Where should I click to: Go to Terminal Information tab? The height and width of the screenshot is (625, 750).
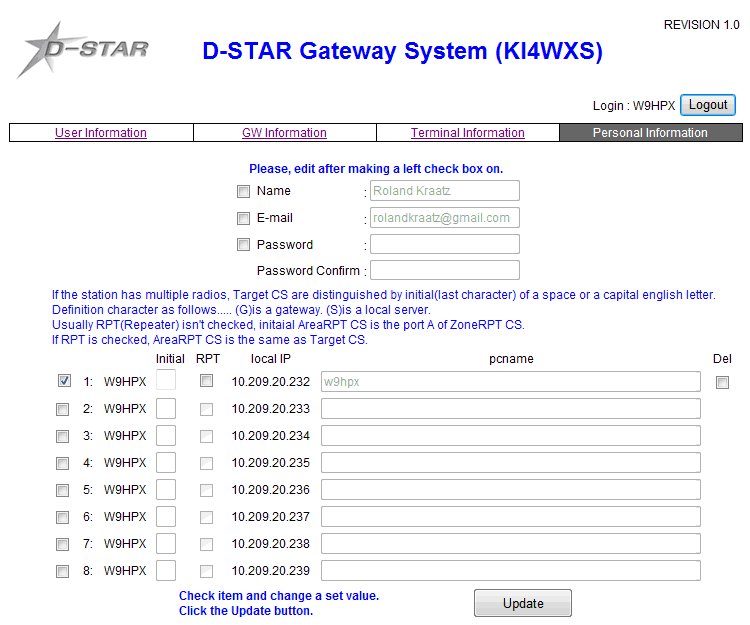click(467, 133)
